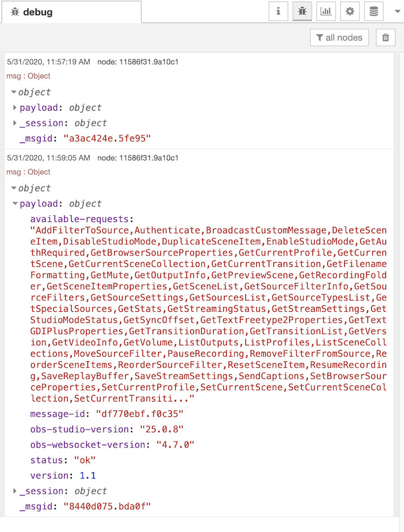Click the filter funnel icon
Screen dimensions: 404x532
[321, 37]
